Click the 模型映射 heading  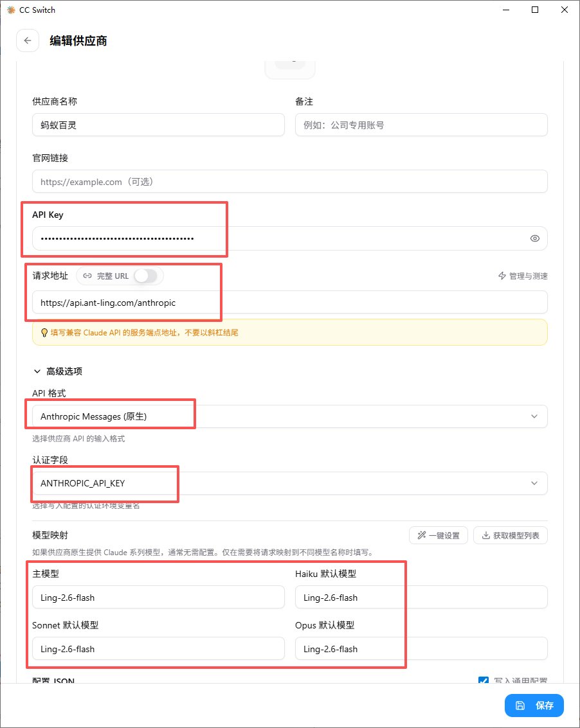coord(50,535)
